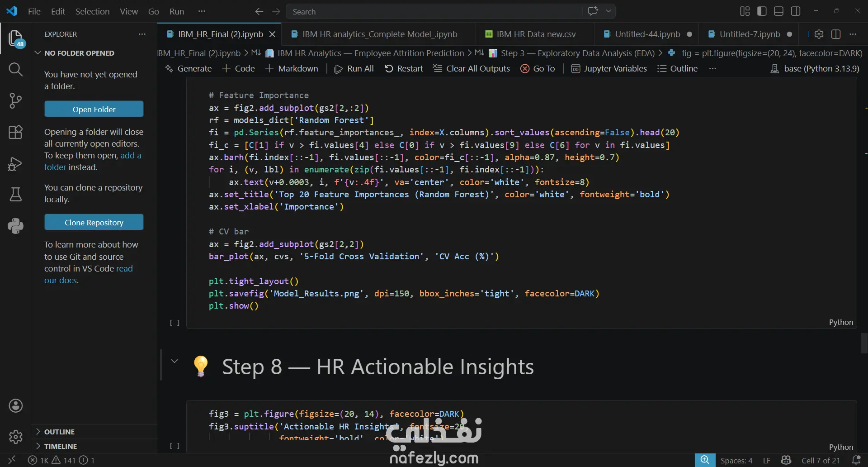Click Clear All Outputs
This screenshot has height=467, width=868.
pos(472,68)
